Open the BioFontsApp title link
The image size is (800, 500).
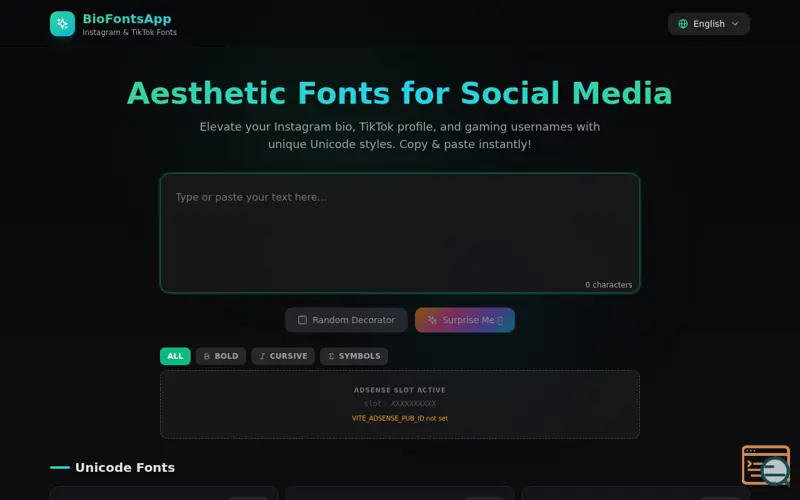(127, 19)
